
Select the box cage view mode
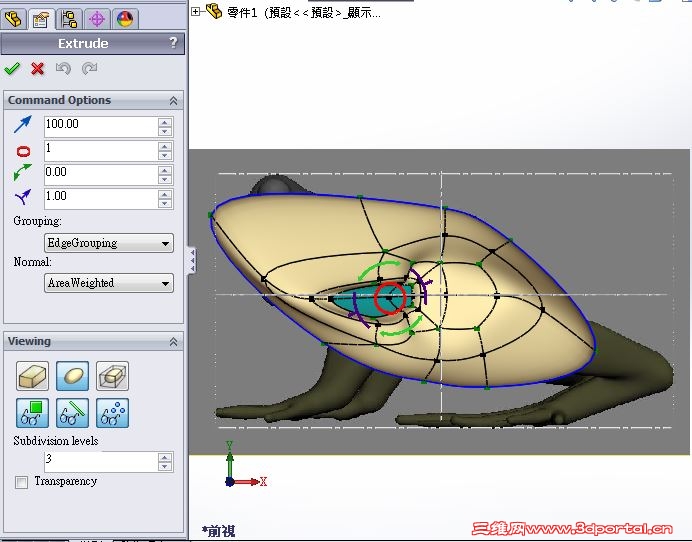point(32,376)
